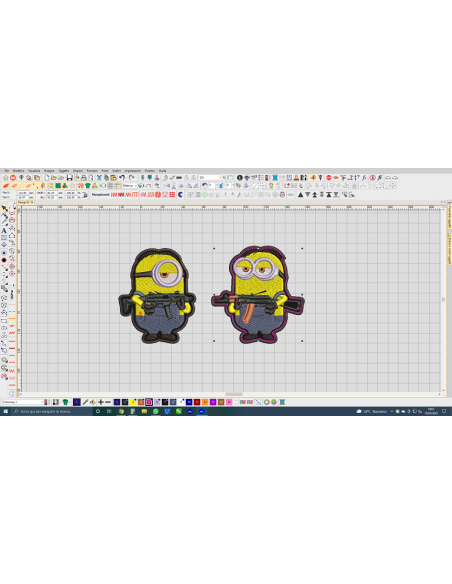Click the green T-shirt product icon
Image resolution: width=452 pixels, height=584 pixels.
(x=88, y=185)
